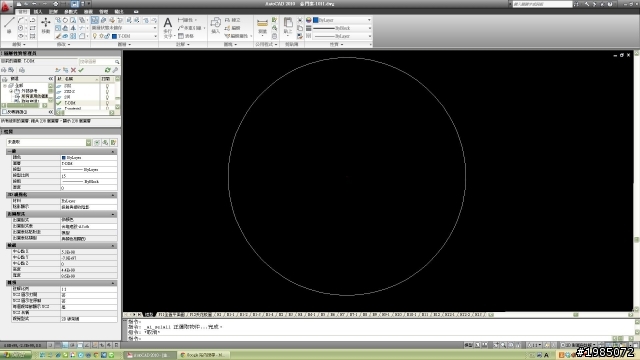The height and width of the screenshot is (360, 640).
Task: Click the Mirror tool icon
Action: point(73,28)
